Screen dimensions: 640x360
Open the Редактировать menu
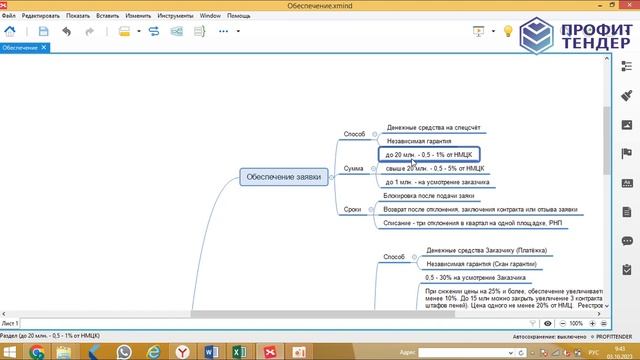tap(40, 16)
